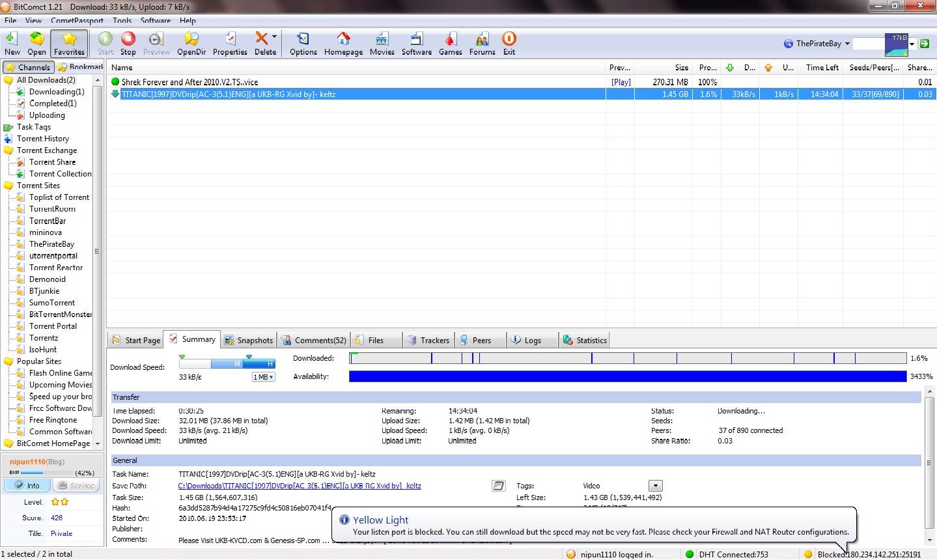Sort tasks by the Time Left column
Screen dimensions: 937x560
point(822,67)
